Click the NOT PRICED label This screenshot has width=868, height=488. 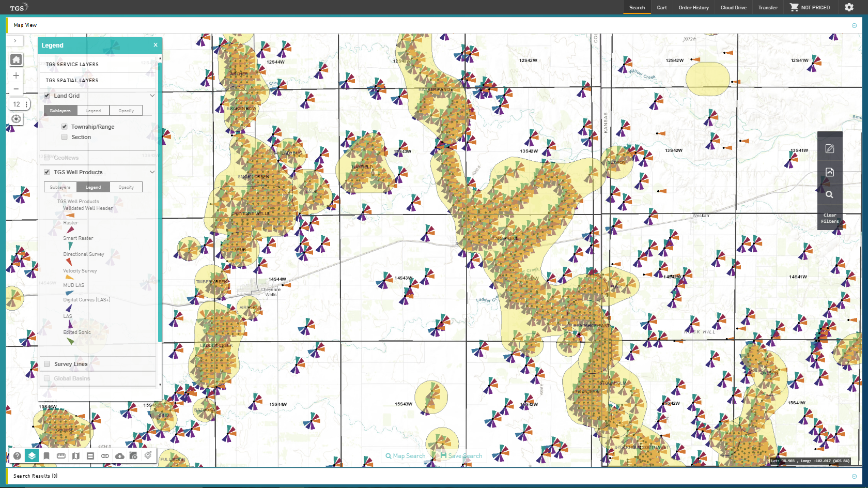[815, 7]
